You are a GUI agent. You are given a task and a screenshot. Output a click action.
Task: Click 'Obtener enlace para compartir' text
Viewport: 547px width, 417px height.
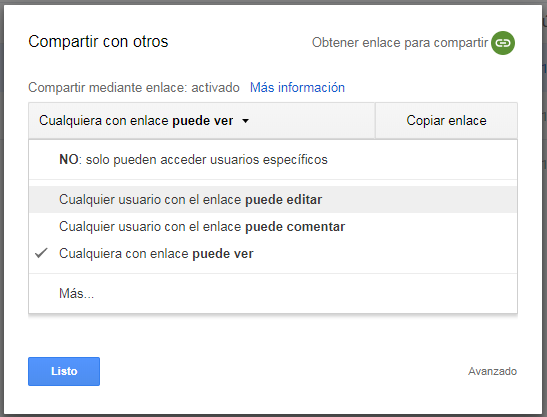click(x=400, y=43)
